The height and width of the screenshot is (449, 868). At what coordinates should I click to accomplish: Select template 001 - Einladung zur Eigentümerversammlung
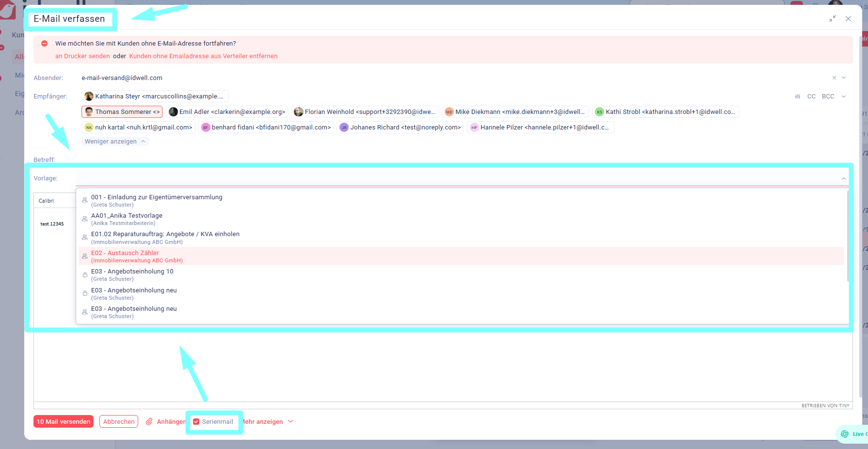pos(157,197)
